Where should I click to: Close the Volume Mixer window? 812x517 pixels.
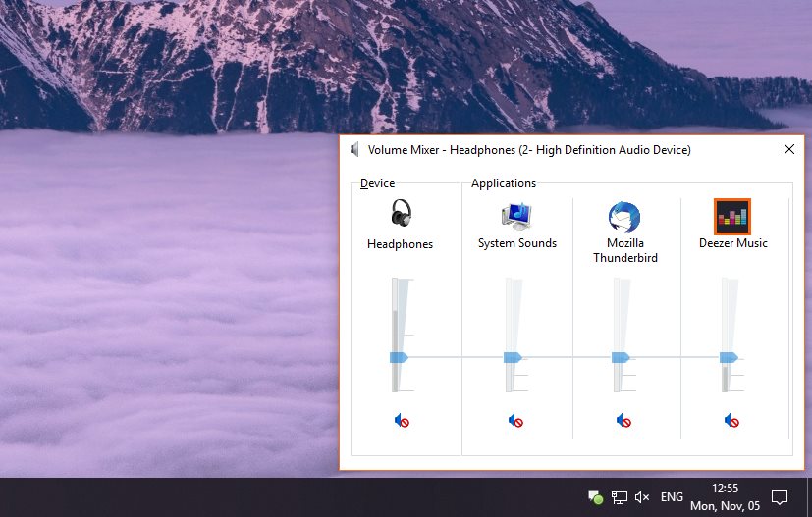click(789, 149)
